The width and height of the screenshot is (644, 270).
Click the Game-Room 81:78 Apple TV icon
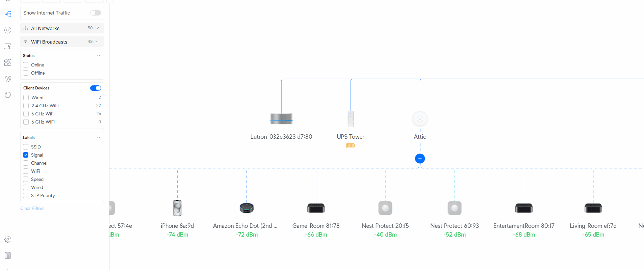316,208
